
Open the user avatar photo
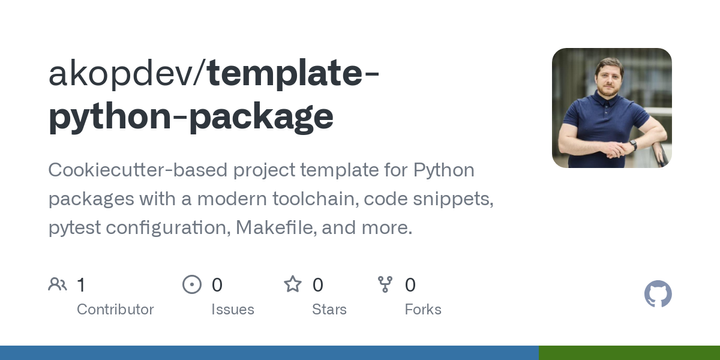[612, 108]
